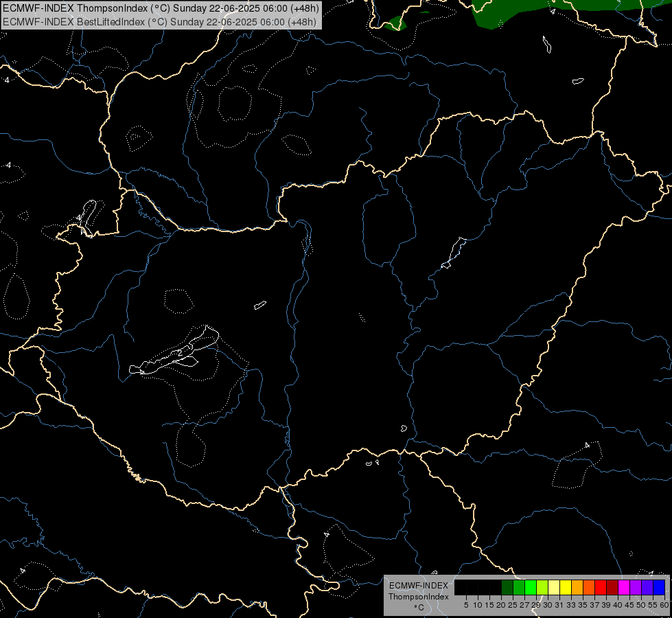Image resolution: width=672 pixels, height=618 pixels.
Task: Select the magenta 40–45 legend swatch
Action: 624,588
